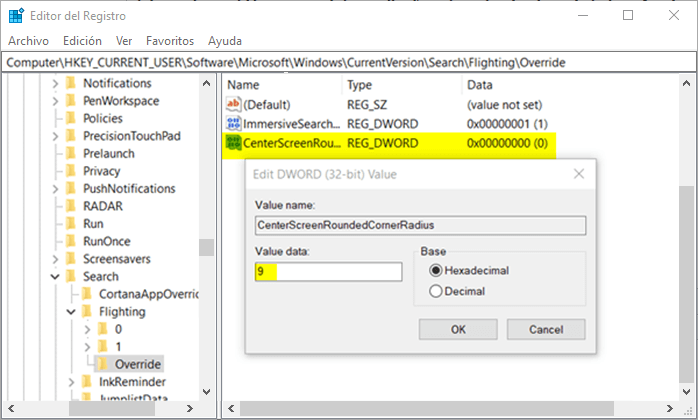Click the Privacy folder icon
698x420 pixels.
pyautogui.click(x=70, y=171)
